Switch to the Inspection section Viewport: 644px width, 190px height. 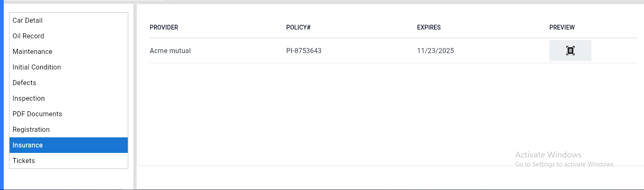[29, 98]
